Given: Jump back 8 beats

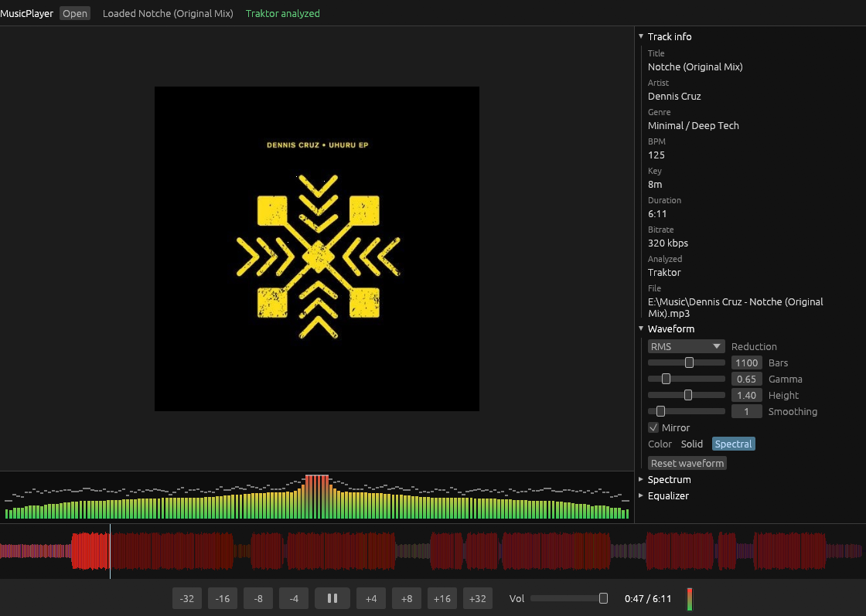Looking at the screenshot, I should point(258,598).
